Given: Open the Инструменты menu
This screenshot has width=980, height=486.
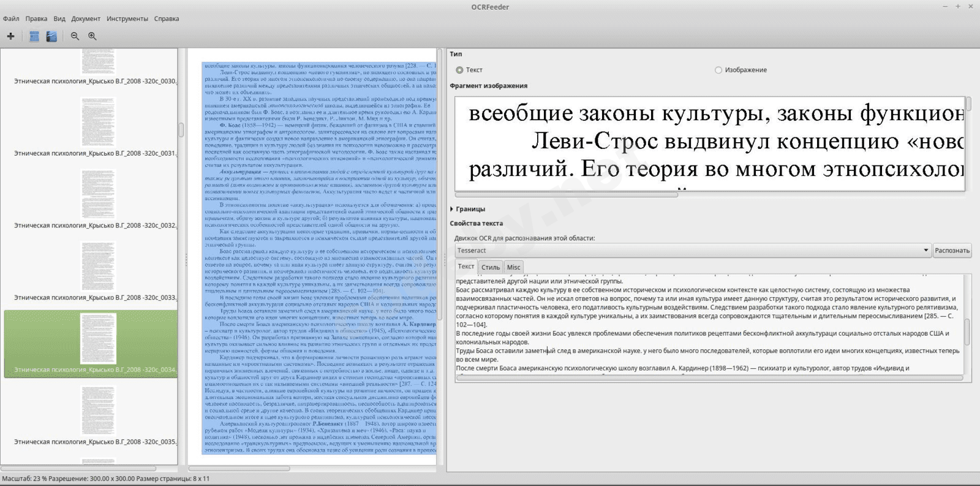Looking at the screenshot, I should (127, 18).
